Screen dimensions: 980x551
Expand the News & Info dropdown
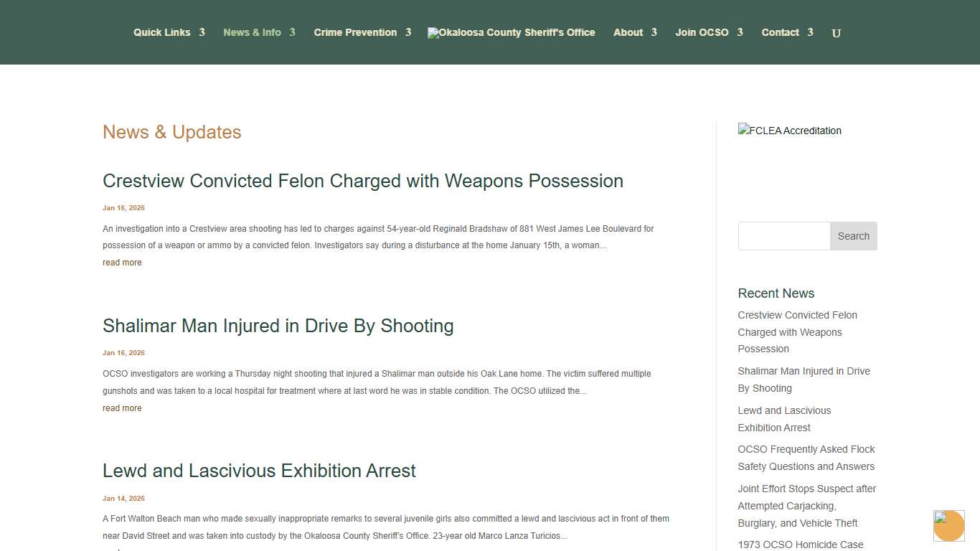pyautogui.click(x=252, y=32)
